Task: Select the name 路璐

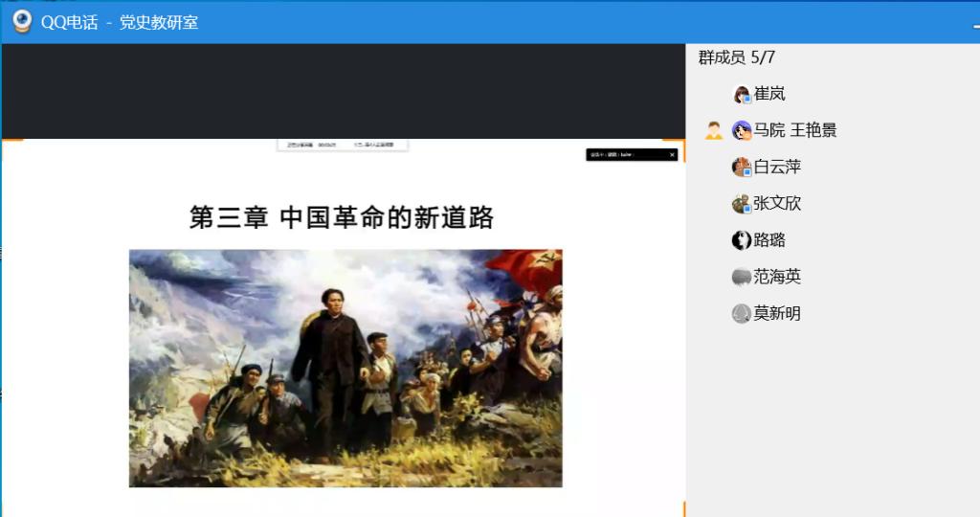Action: [x=769, y=240]
